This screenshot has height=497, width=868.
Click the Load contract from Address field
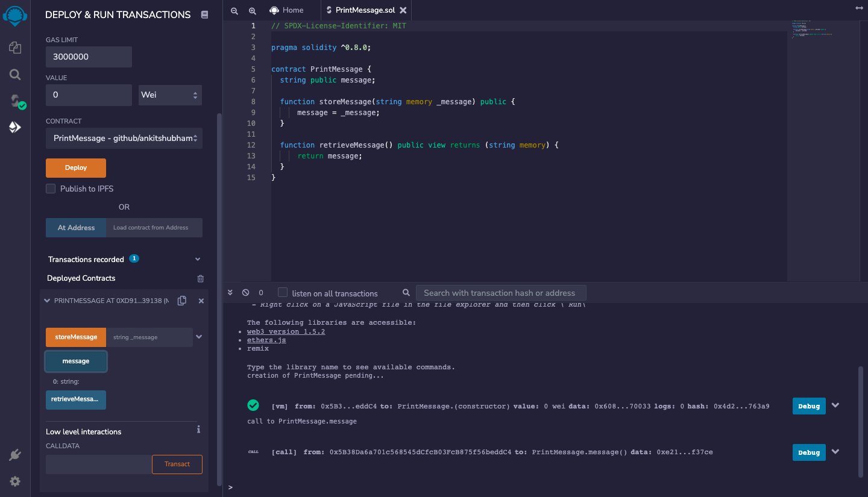(x=154, y=228)
